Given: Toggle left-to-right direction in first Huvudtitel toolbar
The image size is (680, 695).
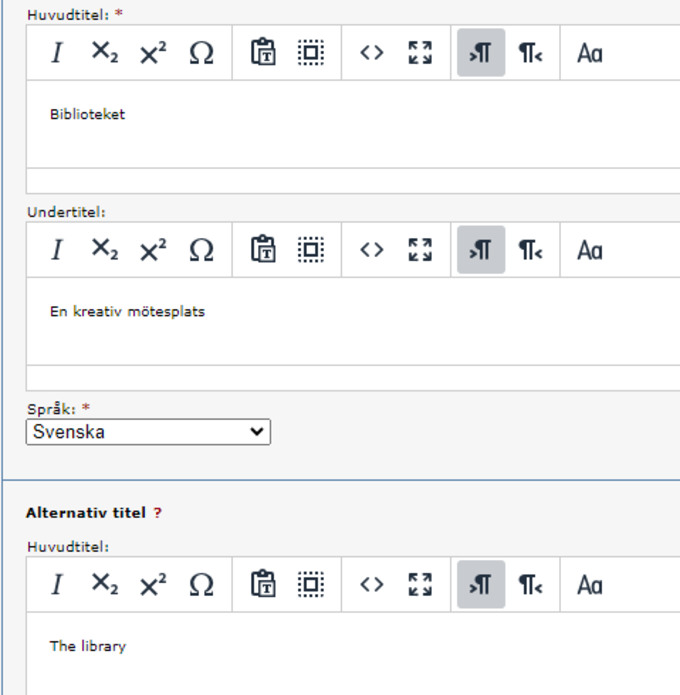Looking at the screenshot, I should (481, 53).
